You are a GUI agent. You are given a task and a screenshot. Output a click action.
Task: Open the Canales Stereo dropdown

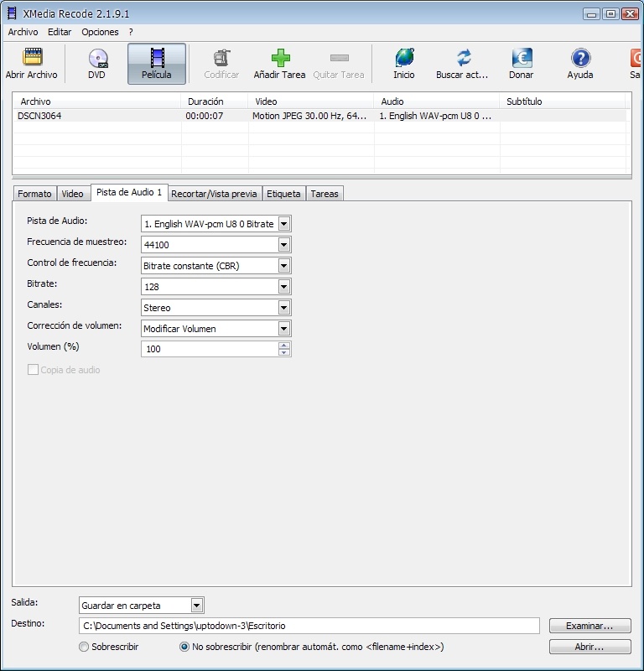point(284,308)
